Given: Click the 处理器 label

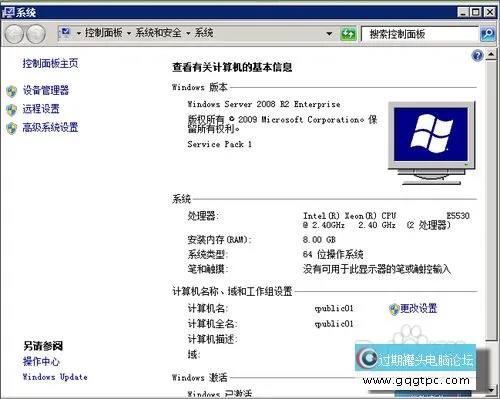Looking at the screenshot, I should point(203,216).
